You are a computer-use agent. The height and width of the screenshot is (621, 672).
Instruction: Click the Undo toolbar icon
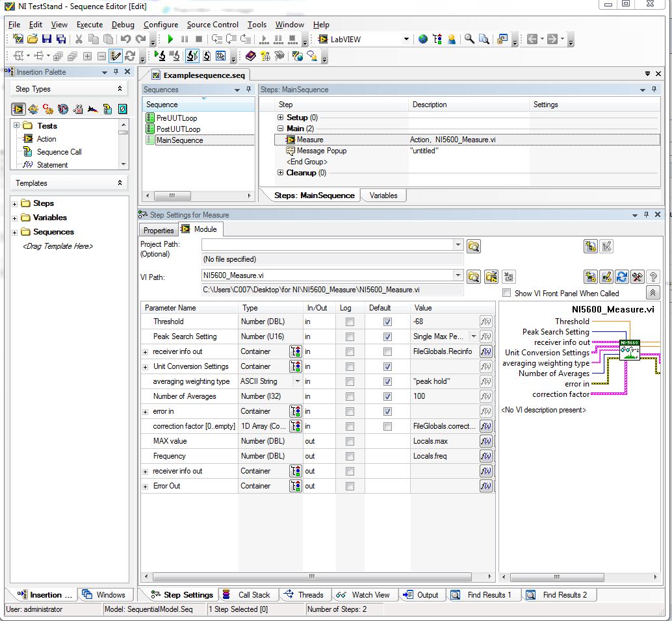point(125,40)
